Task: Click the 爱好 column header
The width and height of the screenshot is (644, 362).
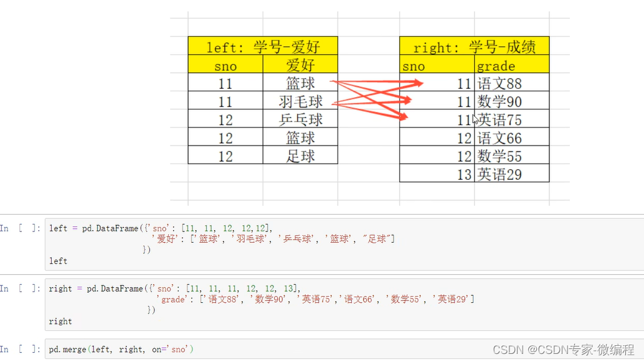Action: coord(300,64)
